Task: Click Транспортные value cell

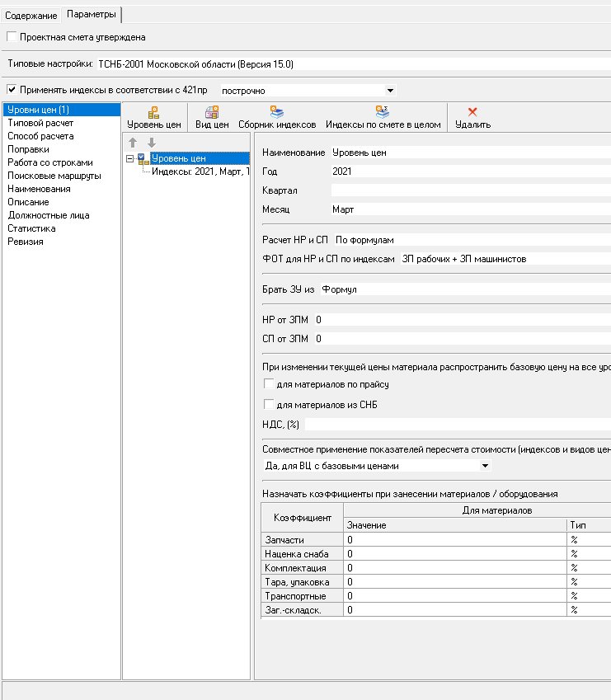Action: [x=455, y=596]
